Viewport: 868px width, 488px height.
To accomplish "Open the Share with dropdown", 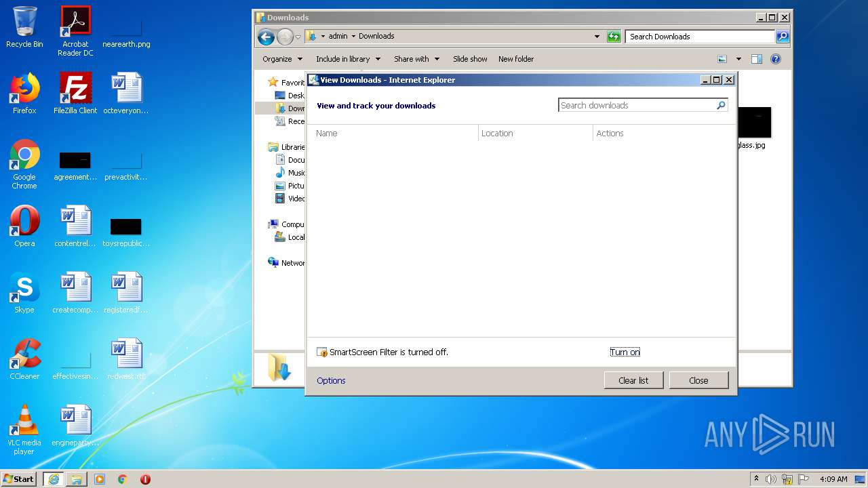I will (x=416, y=59).
